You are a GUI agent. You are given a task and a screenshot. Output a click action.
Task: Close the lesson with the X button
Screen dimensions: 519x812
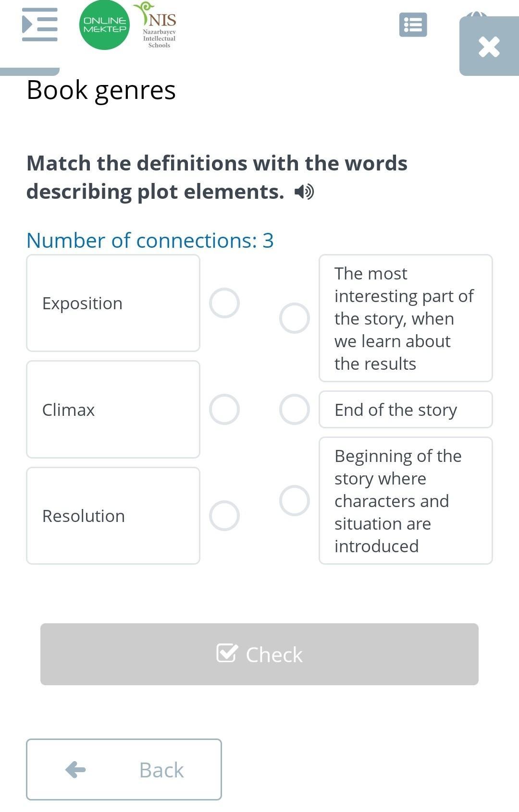click(489, 46)
